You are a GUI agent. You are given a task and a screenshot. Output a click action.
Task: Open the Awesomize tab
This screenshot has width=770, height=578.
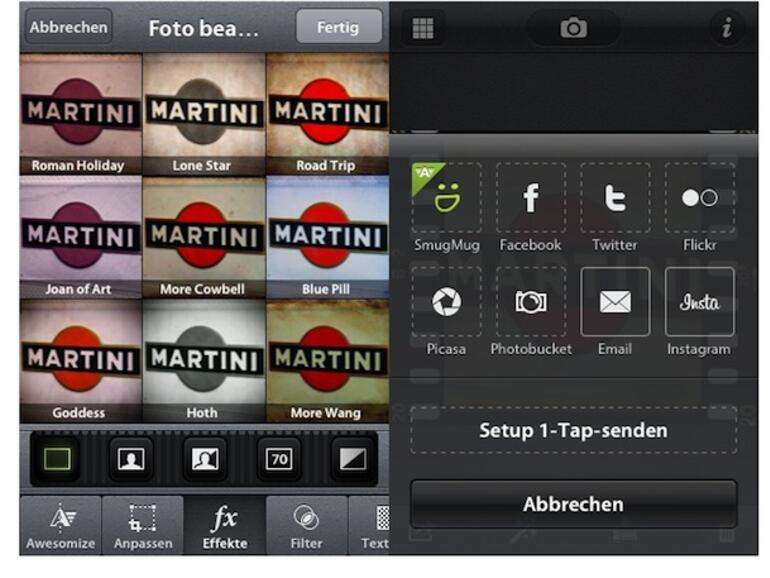60,525
